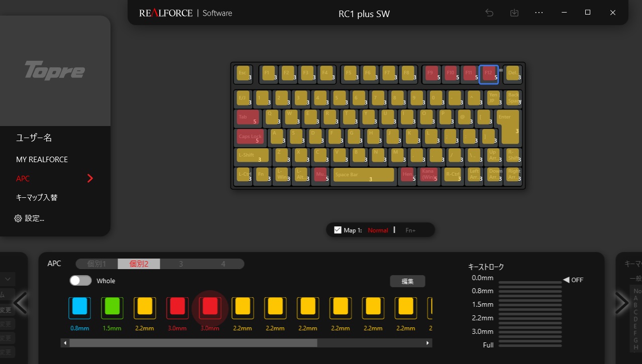Select the red Tab key
Image resolution: width=642 pixels, height=364 pixels.
[248, 117]
